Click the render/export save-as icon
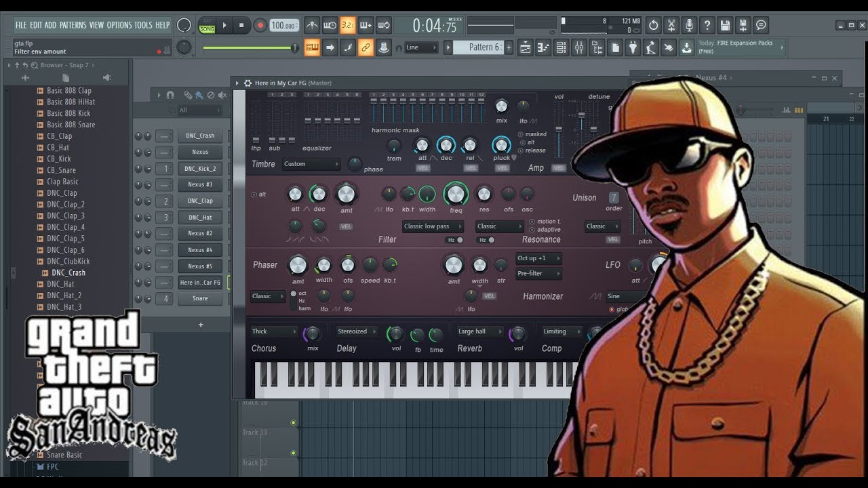Viewport: 868px width, 488px height. coord(743,25)
